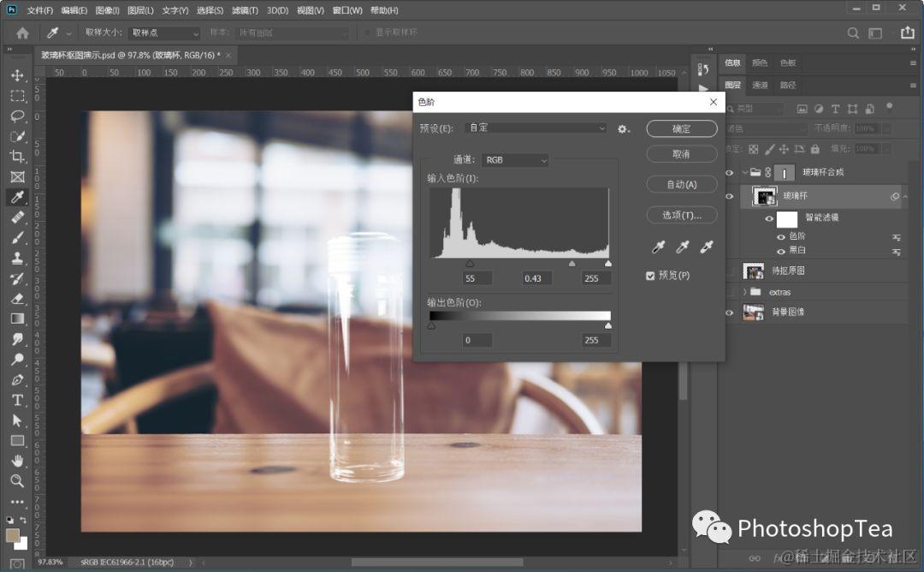The height and width of the screenshot is (572, 924).
Task: Select the Move tool
Action: (x=18, y=75)
